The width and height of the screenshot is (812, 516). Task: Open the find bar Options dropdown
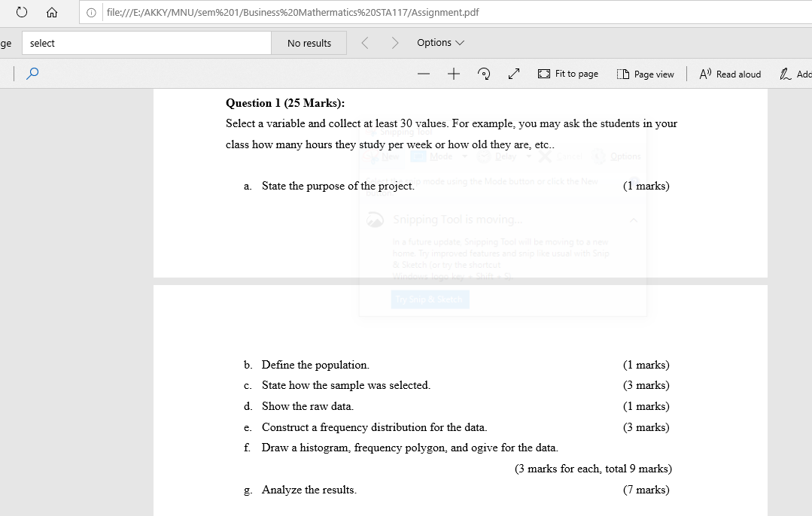point(439,42)
